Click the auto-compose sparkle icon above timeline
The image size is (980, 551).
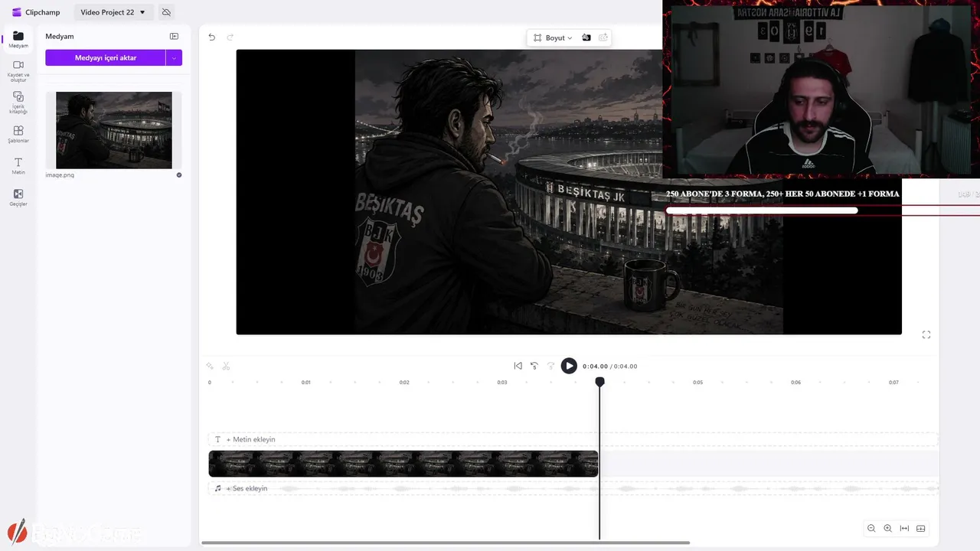tap(210, 367)
